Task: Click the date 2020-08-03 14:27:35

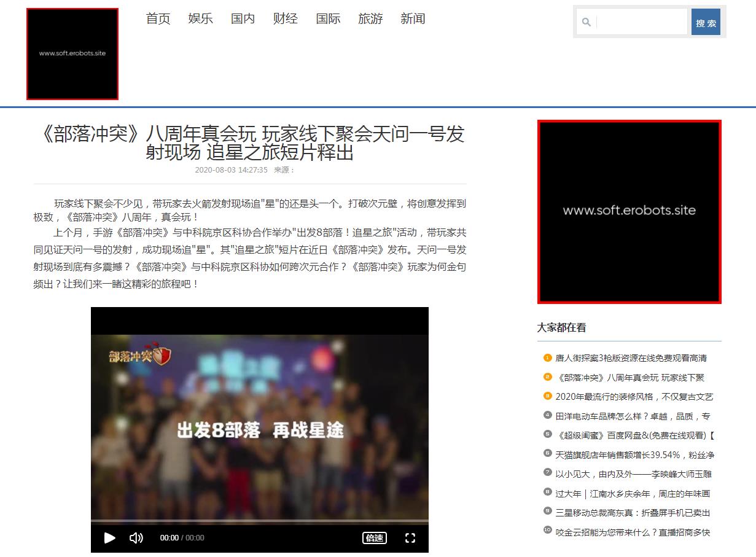Action: pos(231,170)
